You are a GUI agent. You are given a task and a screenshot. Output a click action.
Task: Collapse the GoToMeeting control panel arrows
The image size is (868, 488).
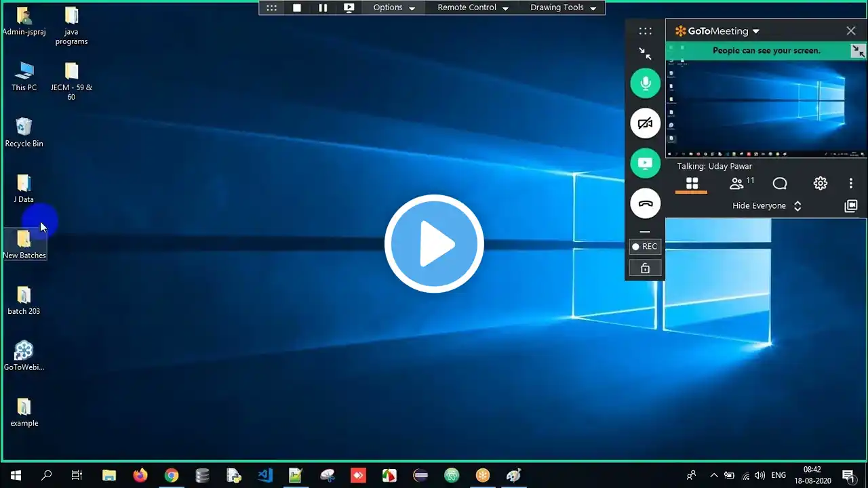[x=645, y=53]
